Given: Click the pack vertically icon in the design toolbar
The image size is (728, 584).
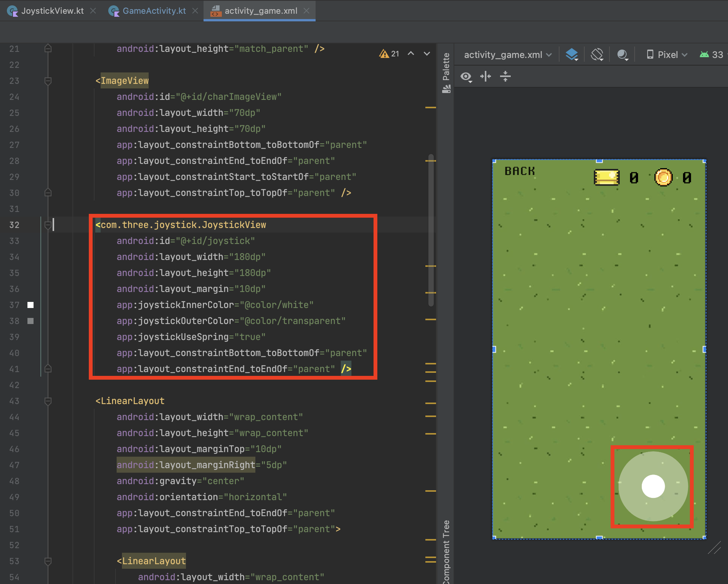Looking at the screenshot, I should pyautogui.click(x=505, y=77).
